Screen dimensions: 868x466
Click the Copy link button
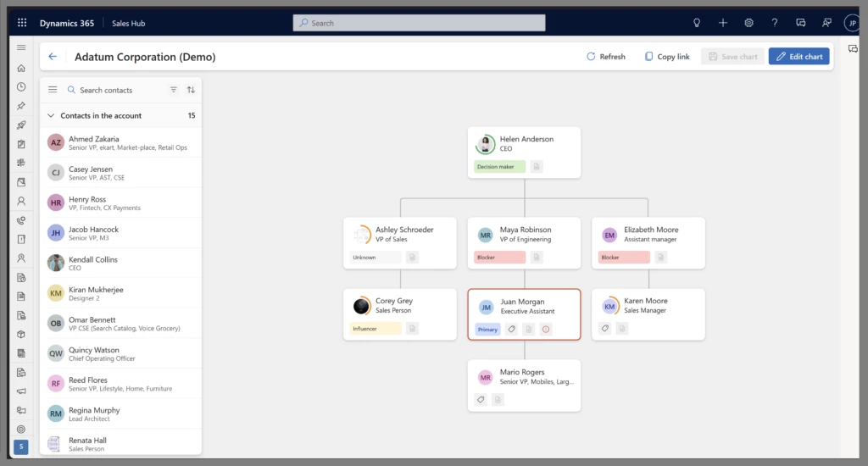coord(667,57)
